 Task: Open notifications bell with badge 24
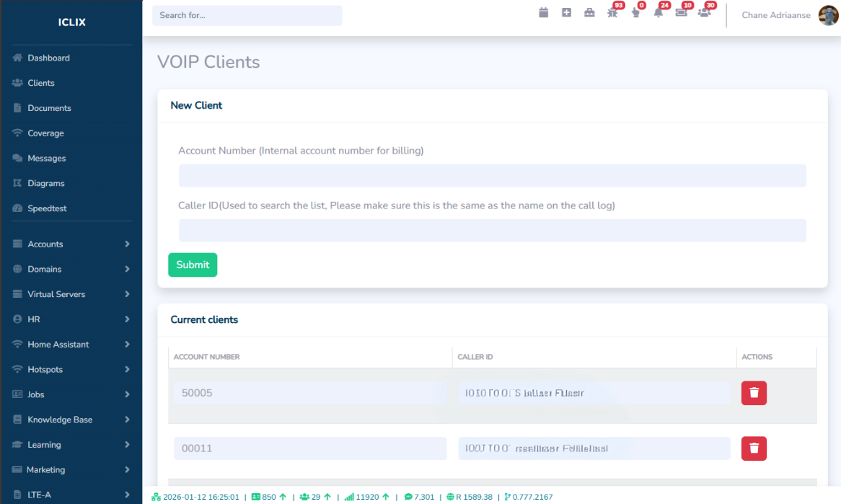pyautogui.click(x=658, y=13)
